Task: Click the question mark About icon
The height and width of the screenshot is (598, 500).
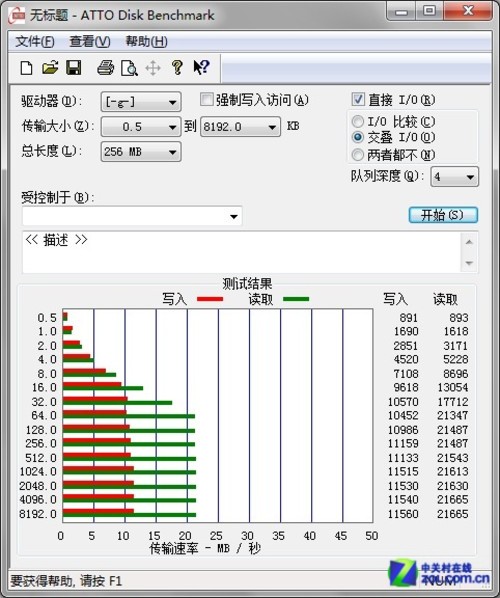Action: (x=177, y=68)
